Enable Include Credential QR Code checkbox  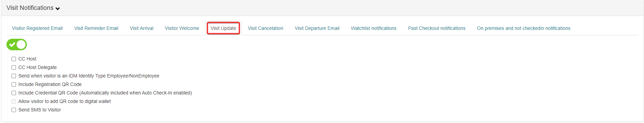click(x=14, y=93)
